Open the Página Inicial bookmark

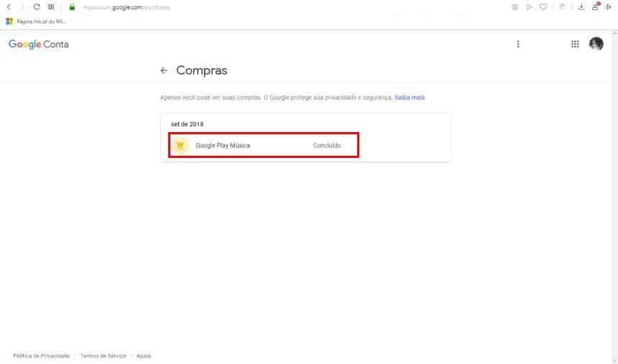[x=36, y=22]
